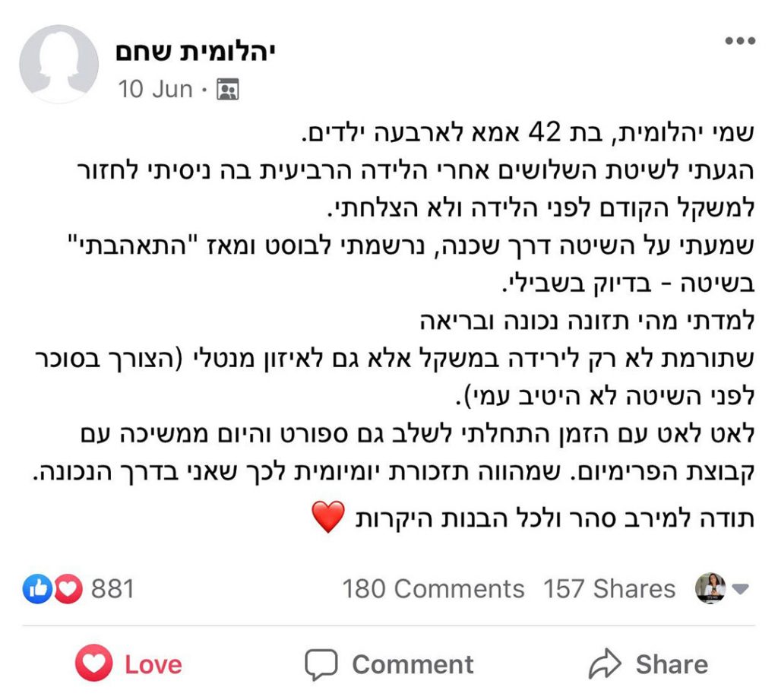The height and width of the screenshot is (700, 778).
Task: Expand the dropdown arrow next to small avatar
Action: (742, 589)
